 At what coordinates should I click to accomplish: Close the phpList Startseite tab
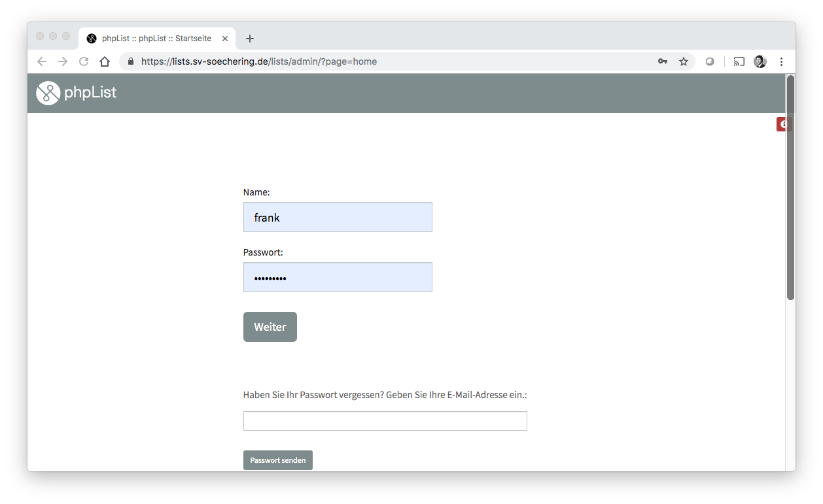click(225, 39)
